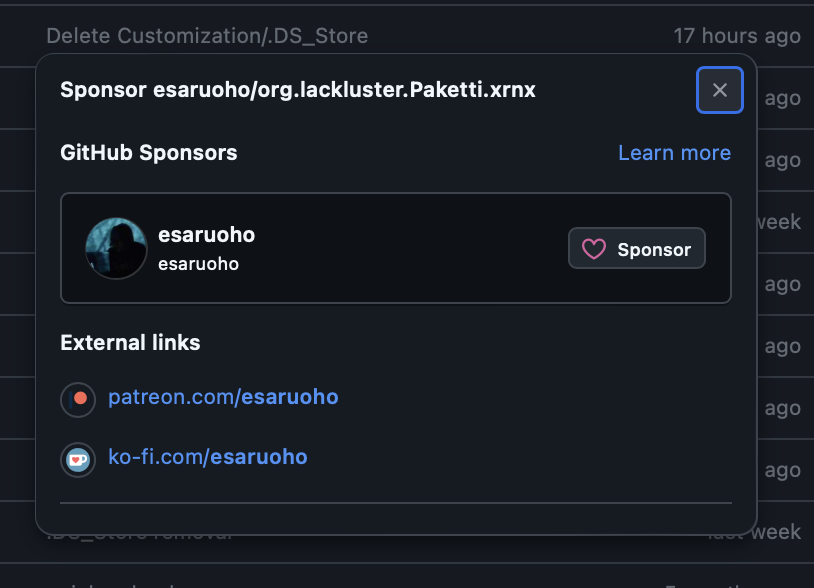Click the divider line under the ko-fi link

point(396,503)
